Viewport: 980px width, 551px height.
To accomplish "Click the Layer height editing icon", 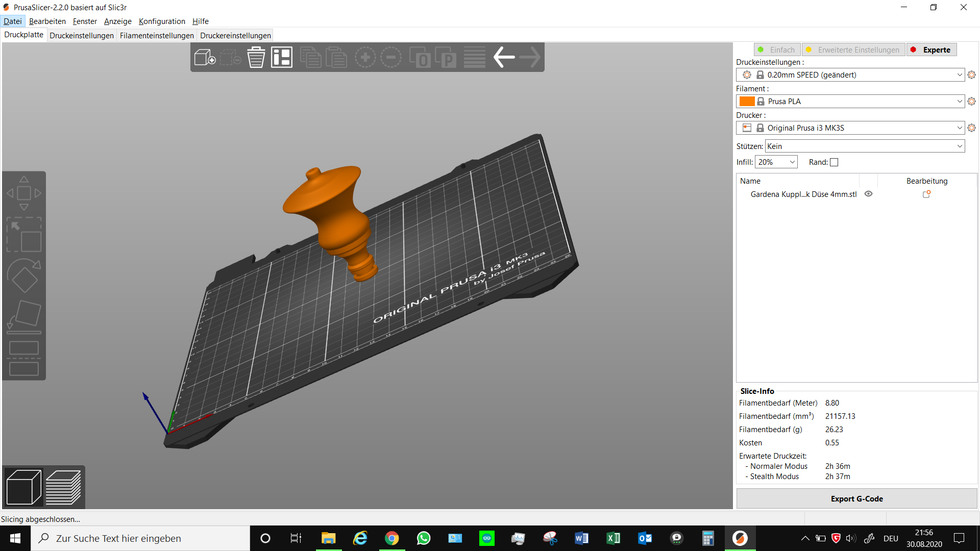I will point(475,57).
